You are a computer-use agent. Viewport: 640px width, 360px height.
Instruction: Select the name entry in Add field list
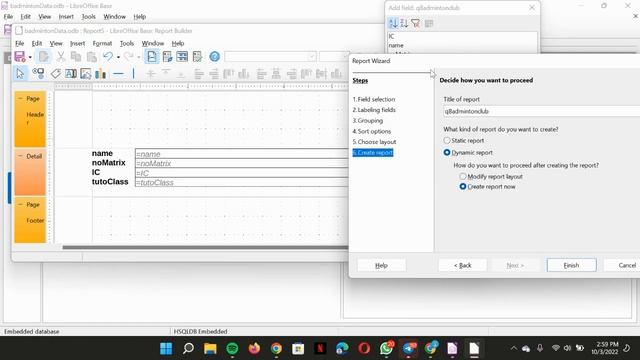click(x=462, y=45)
